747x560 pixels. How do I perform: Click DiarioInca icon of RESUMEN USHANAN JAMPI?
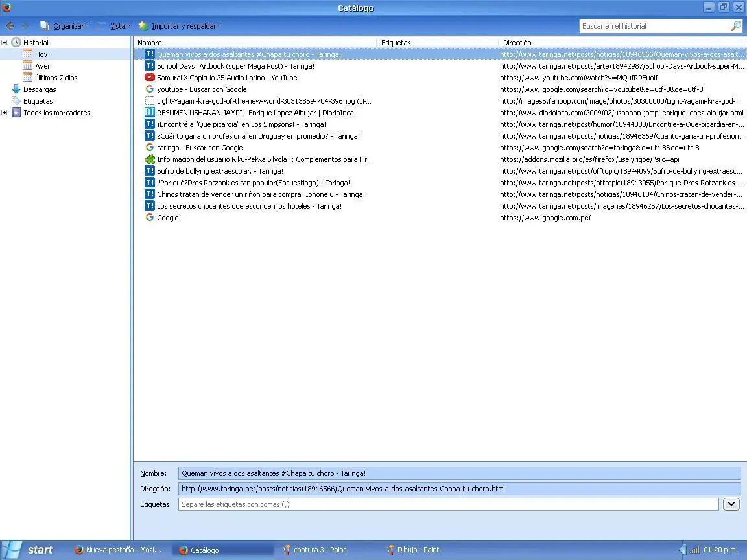pyautogui.click(x=150, y=112)
